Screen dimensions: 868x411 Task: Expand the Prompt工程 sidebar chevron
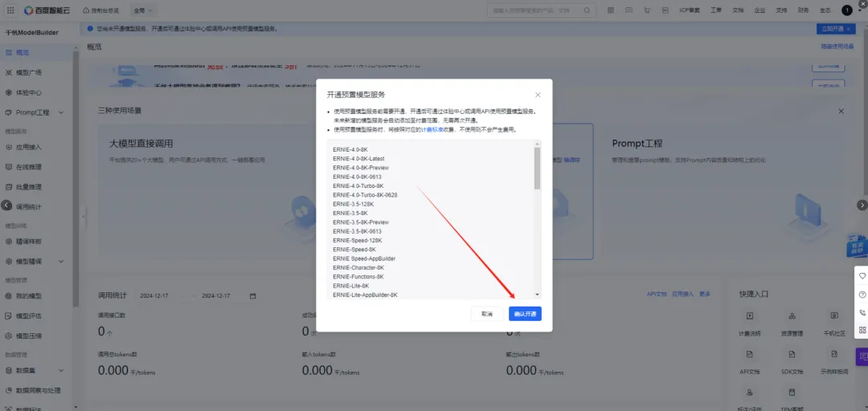(61, 112)
